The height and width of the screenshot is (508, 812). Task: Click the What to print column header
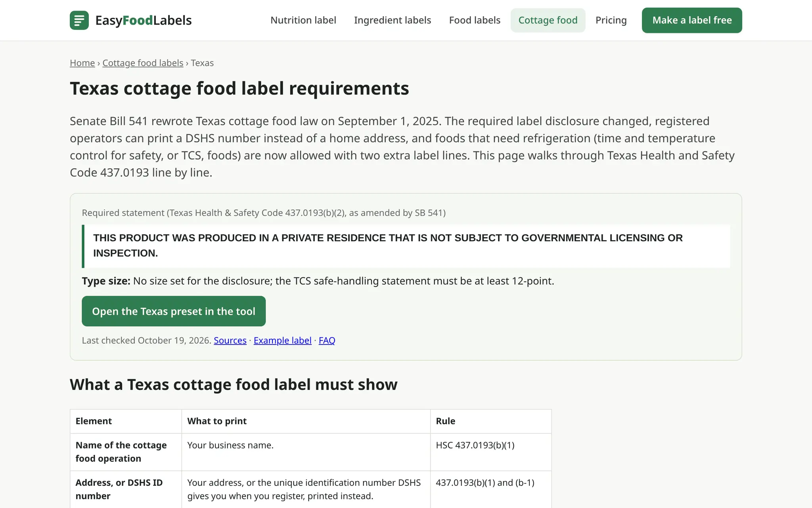306,421
